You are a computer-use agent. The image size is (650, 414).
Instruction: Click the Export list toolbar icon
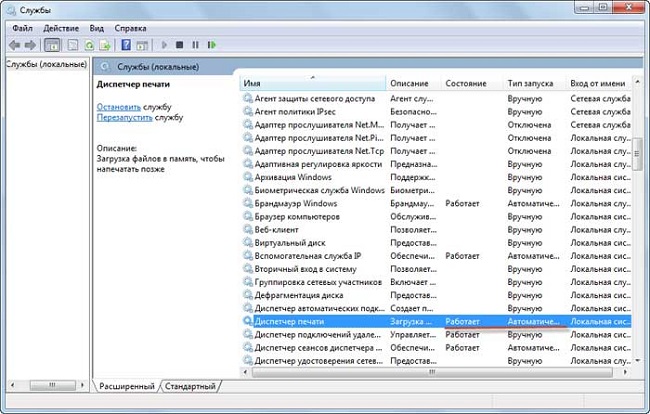(x=105, y=45)
